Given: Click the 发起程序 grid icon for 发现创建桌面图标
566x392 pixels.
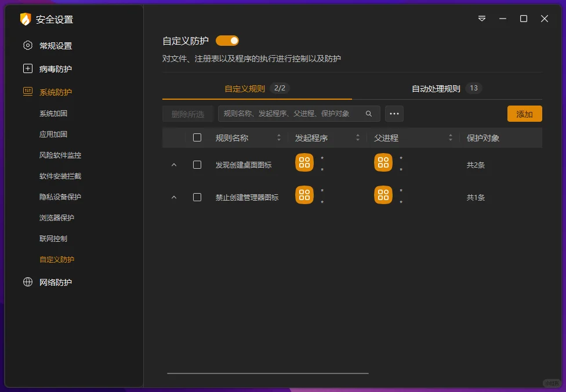Looking at the screenshot, I should tap(304, 162).
